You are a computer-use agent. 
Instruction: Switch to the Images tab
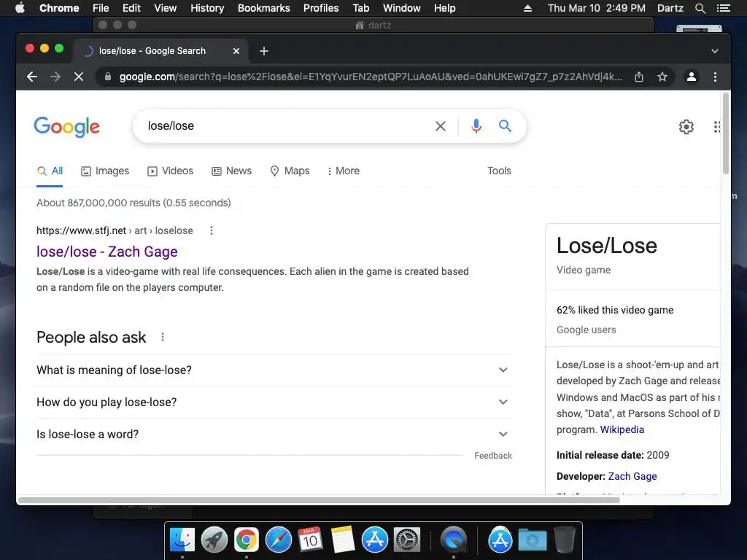[x=105, y=171]
